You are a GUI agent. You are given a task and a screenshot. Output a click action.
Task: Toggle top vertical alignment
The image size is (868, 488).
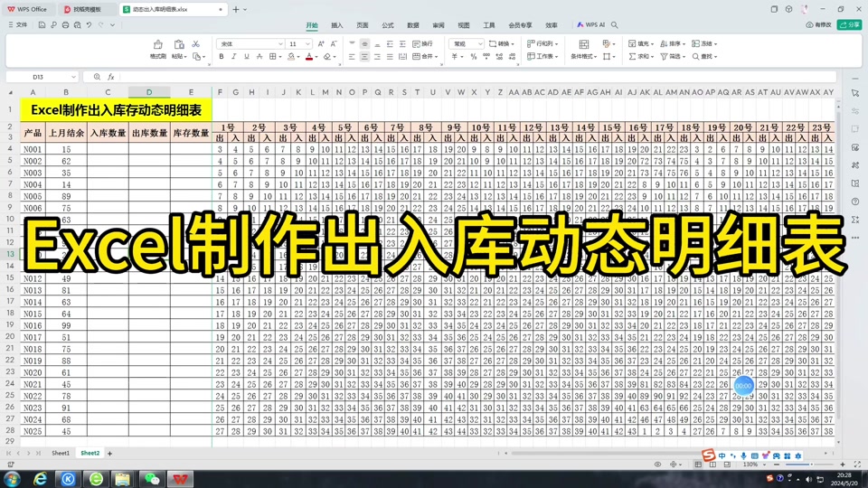click(x=352, y=43)
